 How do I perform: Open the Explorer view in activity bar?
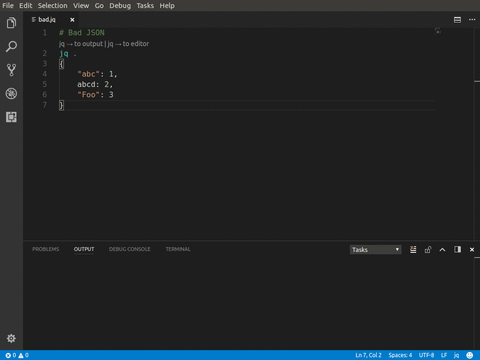click(11, 23)
